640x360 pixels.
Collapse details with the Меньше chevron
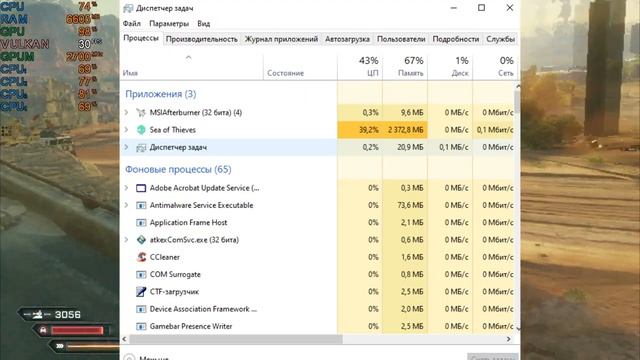coord(129,358)
